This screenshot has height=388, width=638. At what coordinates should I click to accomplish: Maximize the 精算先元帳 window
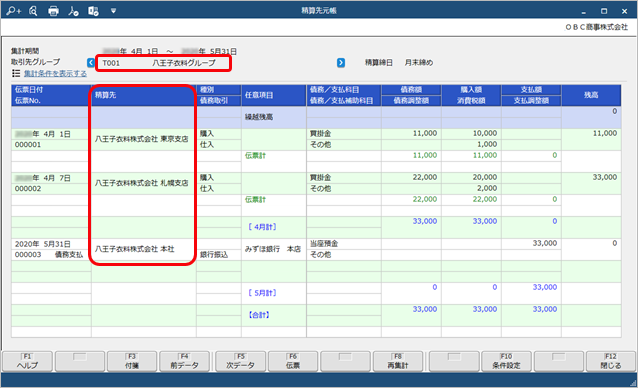(604, 11)
